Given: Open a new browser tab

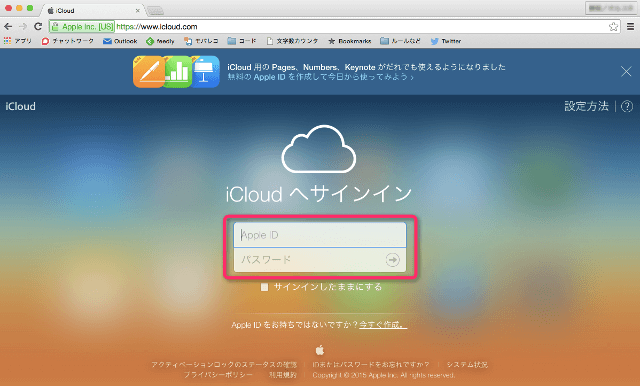Looking at the screenshot, I should pos(155,11).
